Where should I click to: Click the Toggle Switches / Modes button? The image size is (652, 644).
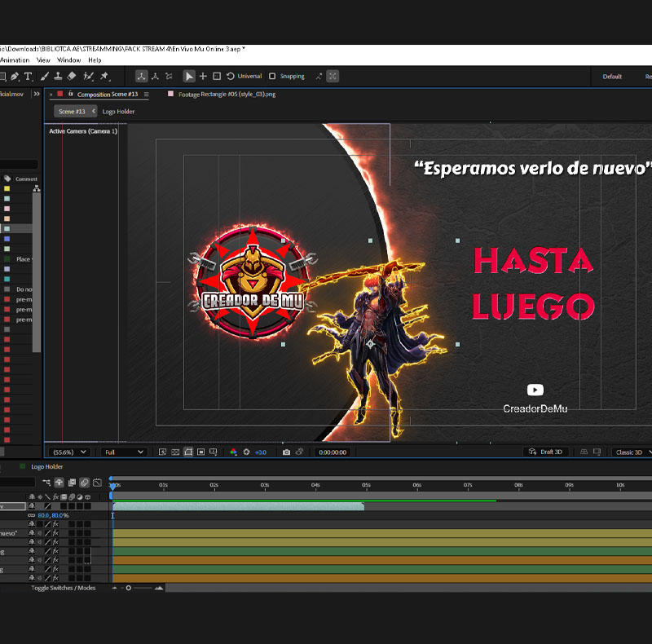64,588
